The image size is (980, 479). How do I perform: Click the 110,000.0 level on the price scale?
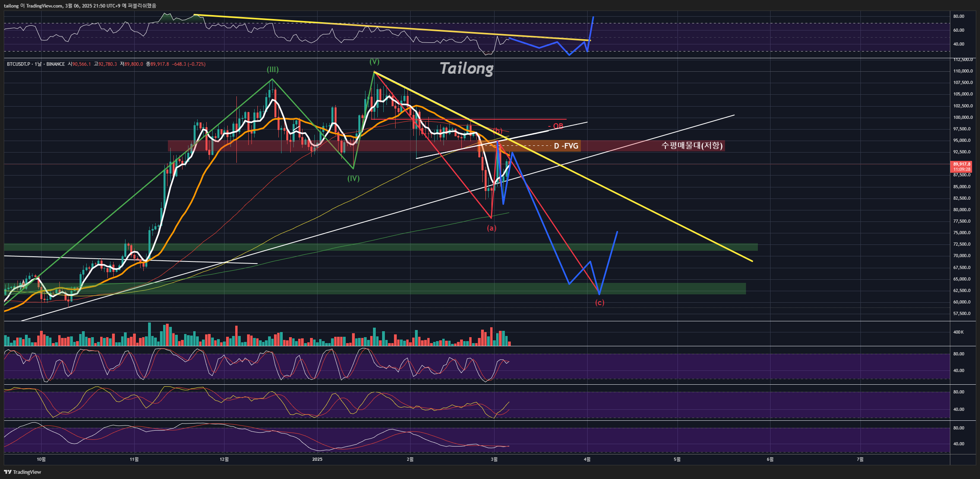(x=963, y=71)
